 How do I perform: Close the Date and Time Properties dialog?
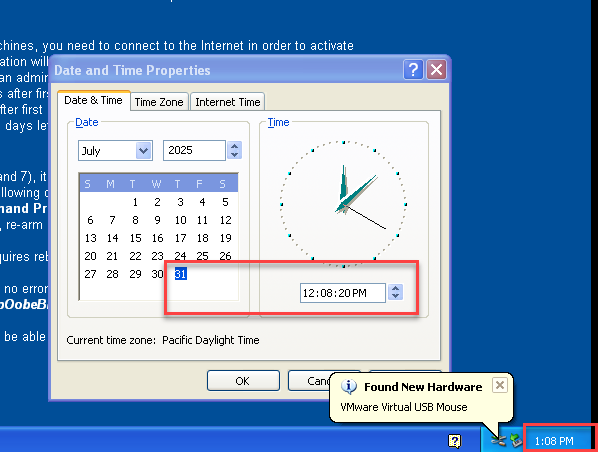click(436, 70)
